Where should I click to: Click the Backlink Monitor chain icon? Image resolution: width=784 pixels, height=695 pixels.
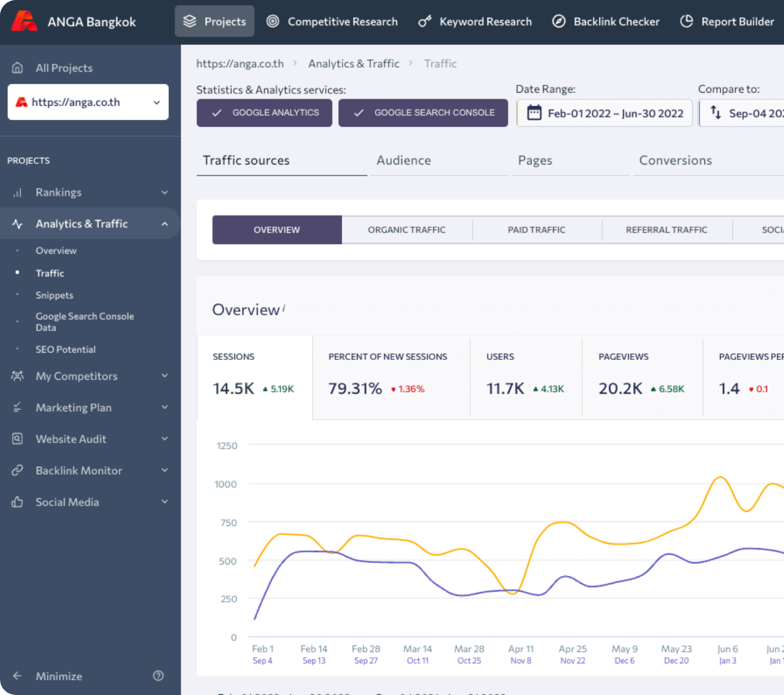[x=18, y=470]
